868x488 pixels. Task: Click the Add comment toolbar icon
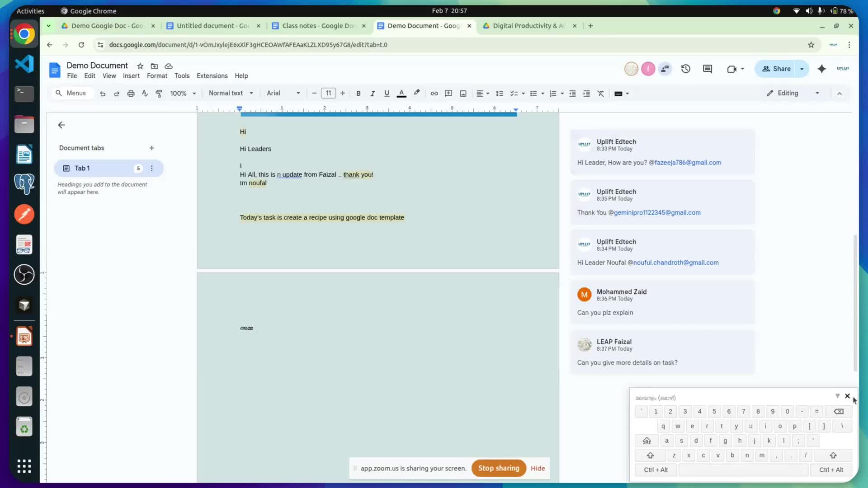click(x=448, y=94)
